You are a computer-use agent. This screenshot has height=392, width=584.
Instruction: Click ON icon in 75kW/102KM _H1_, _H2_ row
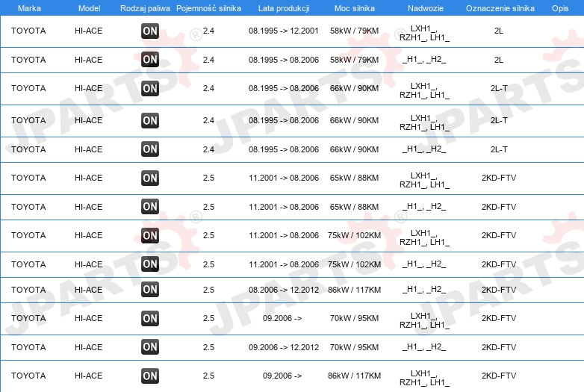click(150, 264)
